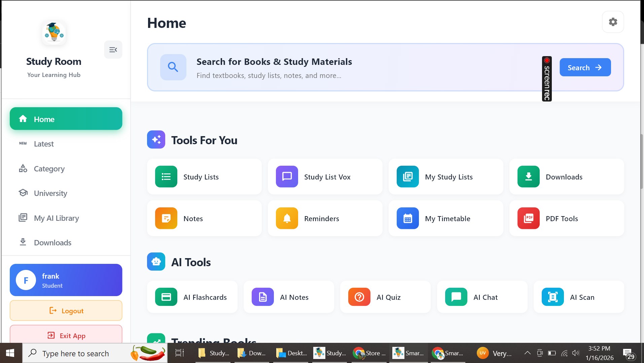The width and height of the screenshot is (644, 363).
Task: Open the Latest sidebar menu item
Action: (x=66, y=144)
